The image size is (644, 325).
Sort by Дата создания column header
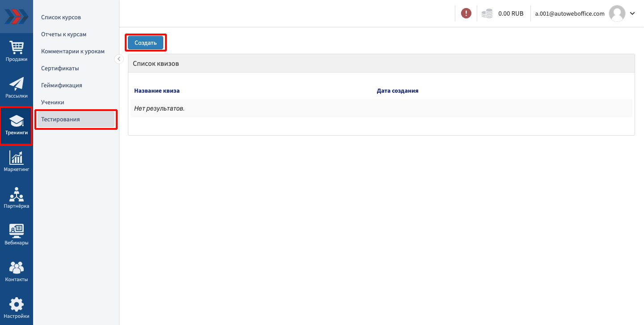coord(398,91)
